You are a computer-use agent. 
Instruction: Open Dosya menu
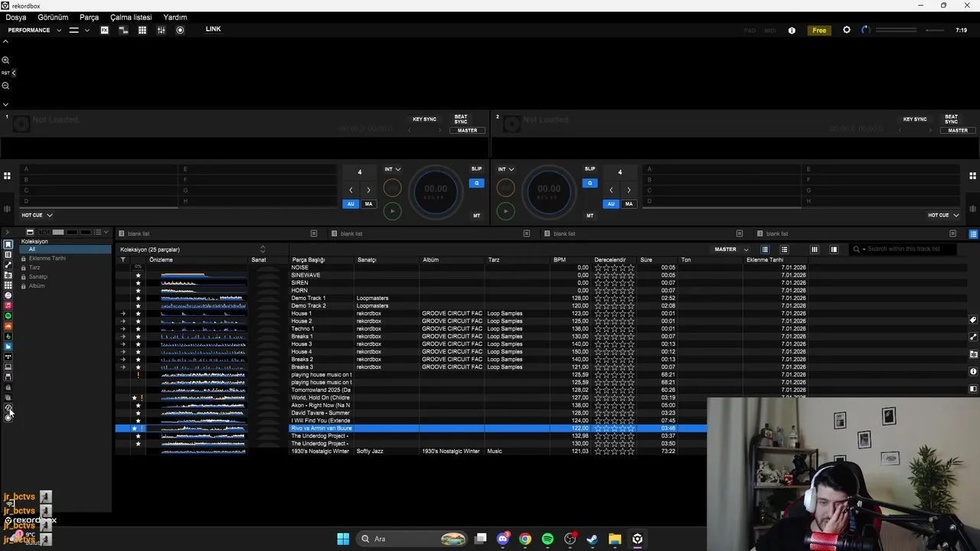point(16,17)
